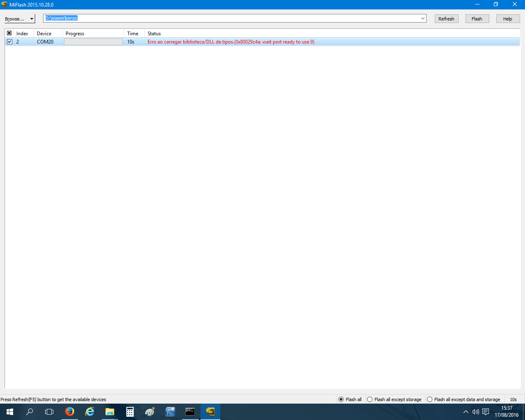Image resolution: width=525 pixels, height=420 pixels.
Task: Open the Browse button dropdown arrow
Action: coord(32,19)
